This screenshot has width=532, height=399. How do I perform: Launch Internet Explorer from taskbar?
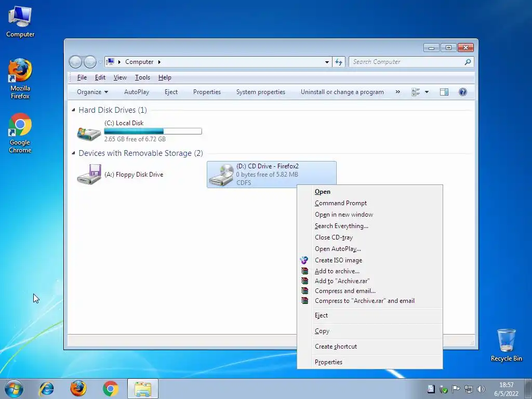(x=46, y=389)
